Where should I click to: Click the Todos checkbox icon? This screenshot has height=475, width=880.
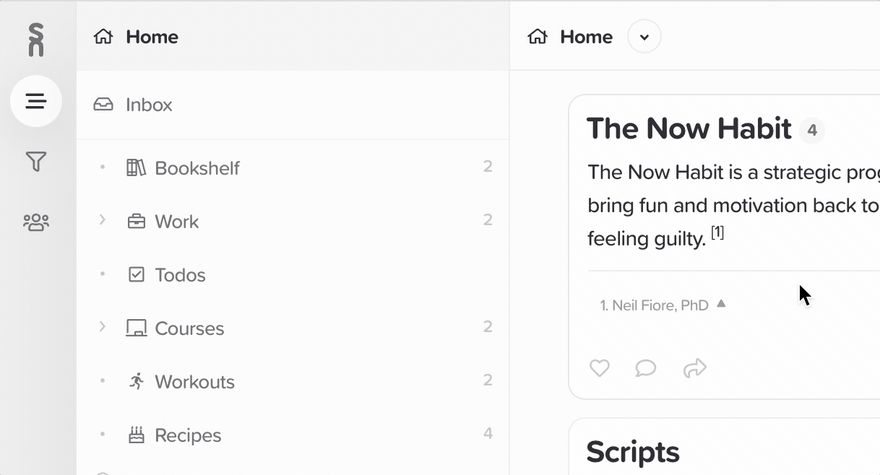click(x=136, y=275)
